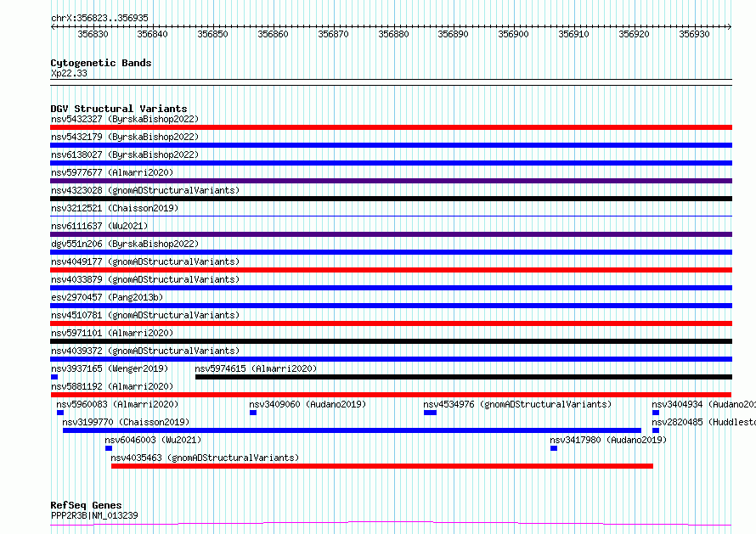
Task: Select the small blue glyph under nsv5960083
Action: coord(60,413)
